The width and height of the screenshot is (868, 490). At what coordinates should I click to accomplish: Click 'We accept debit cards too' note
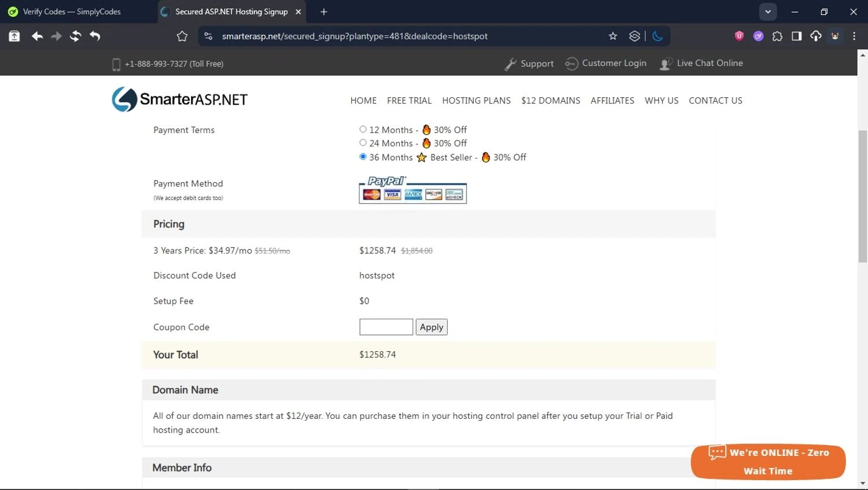[x=188, y=198]
